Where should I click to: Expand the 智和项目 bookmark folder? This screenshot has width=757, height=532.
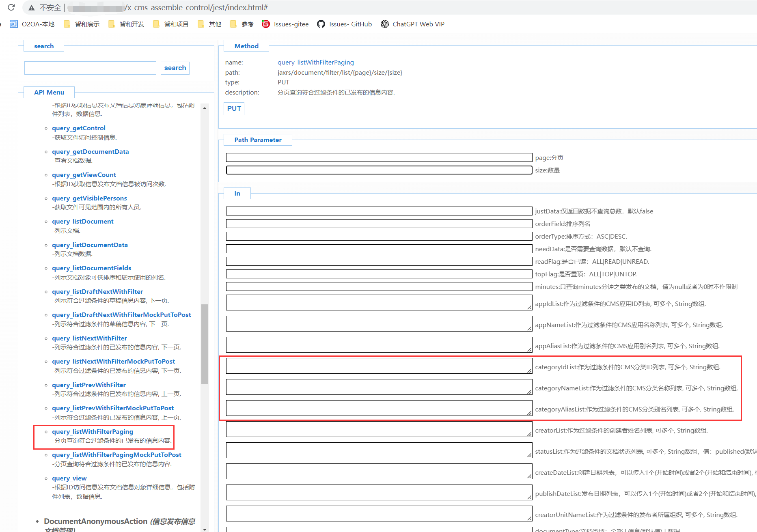pyautogui.click(x=171, y=24)
